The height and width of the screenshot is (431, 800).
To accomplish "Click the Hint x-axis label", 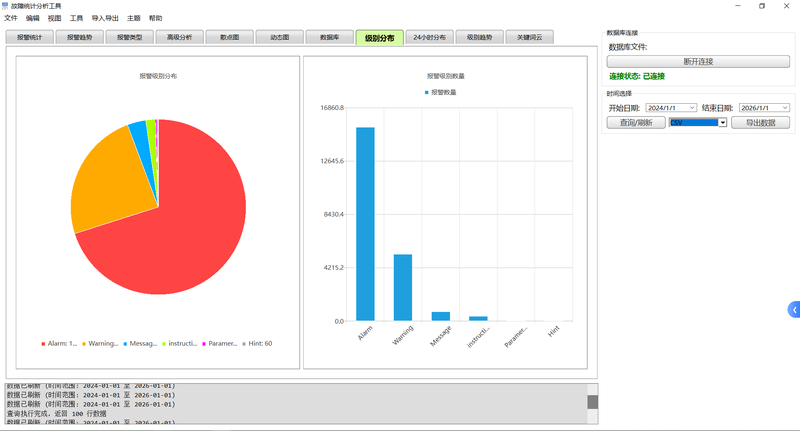I will pyautogui.click(x=554, y=331).
